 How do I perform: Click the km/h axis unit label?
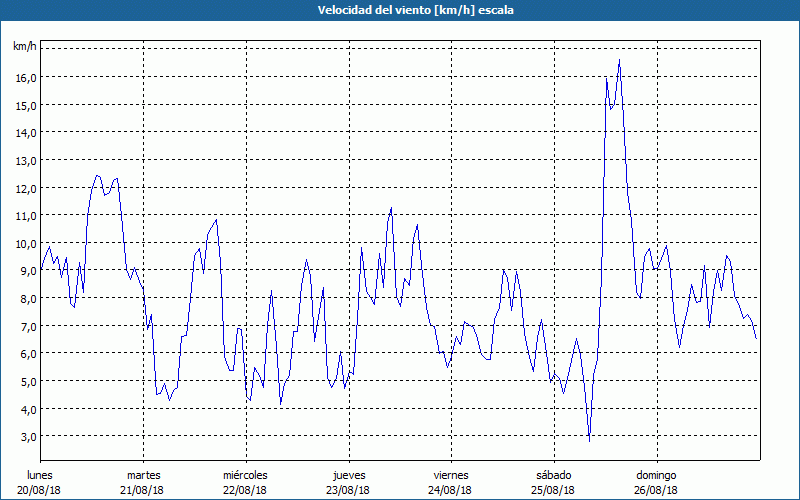tap(25, 46)
